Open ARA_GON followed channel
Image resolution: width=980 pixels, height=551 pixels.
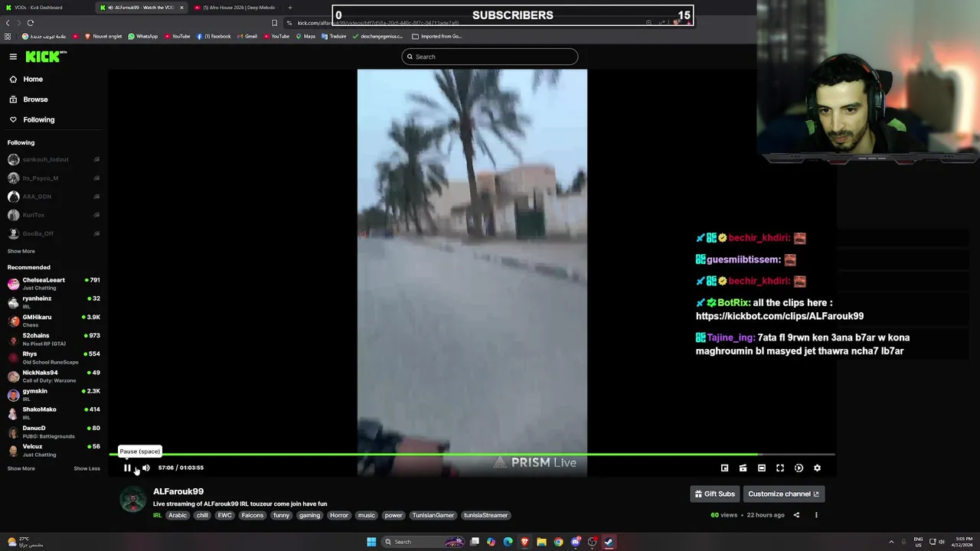pos(54,197)
